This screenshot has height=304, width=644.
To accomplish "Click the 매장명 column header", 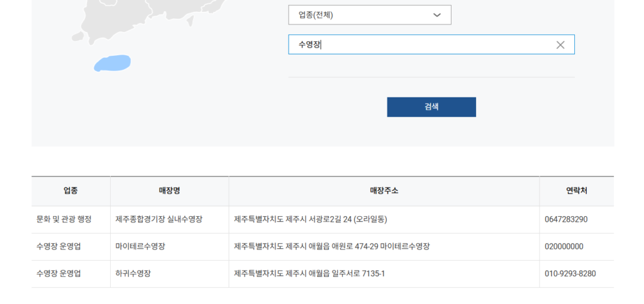I will (x=169, y=191).
